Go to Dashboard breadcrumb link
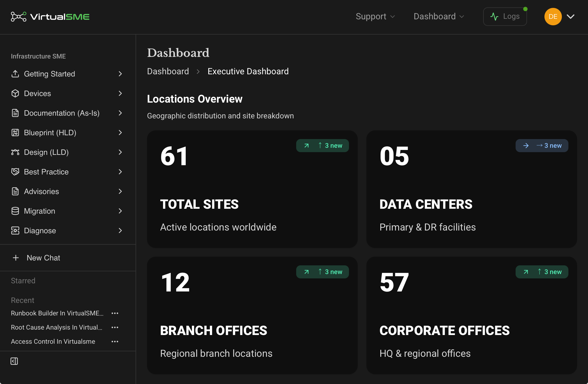Screen dimensions: 588x384 [168, 71]
